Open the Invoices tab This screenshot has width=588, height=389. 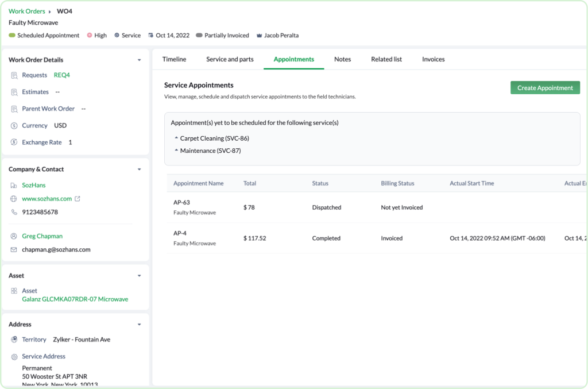coord(433,59)
